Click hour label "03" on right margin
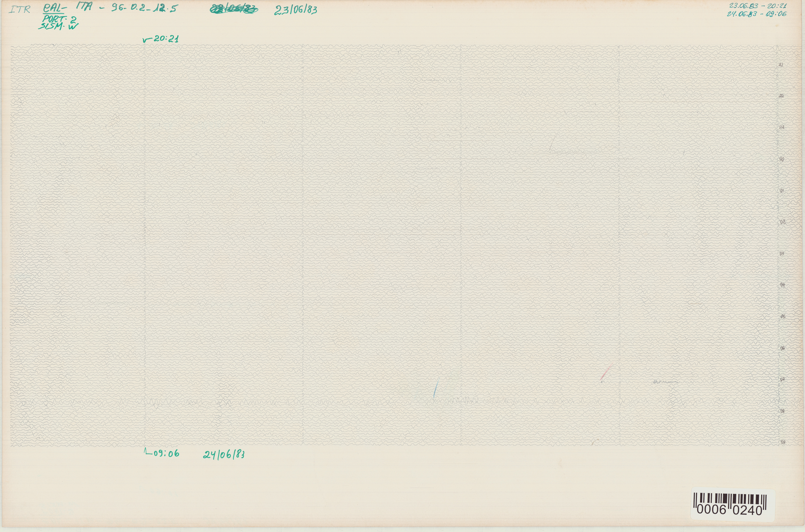The height and width of the screenshot is (532, 805). [782, 253]
